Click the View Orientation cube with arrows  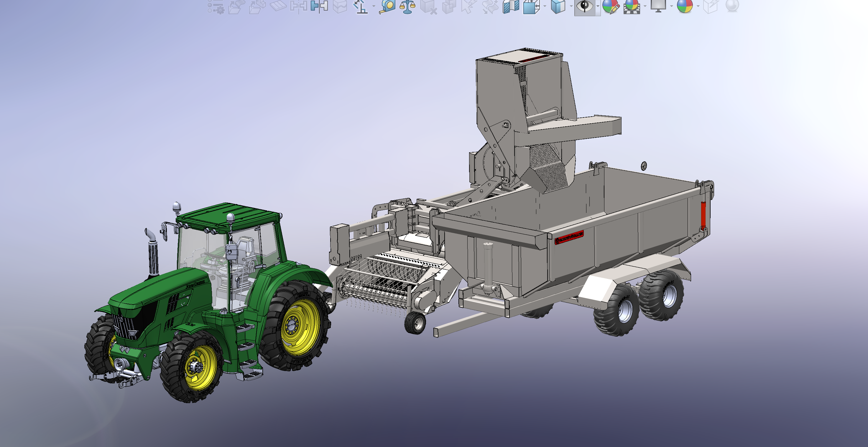[x=531, y=6]
